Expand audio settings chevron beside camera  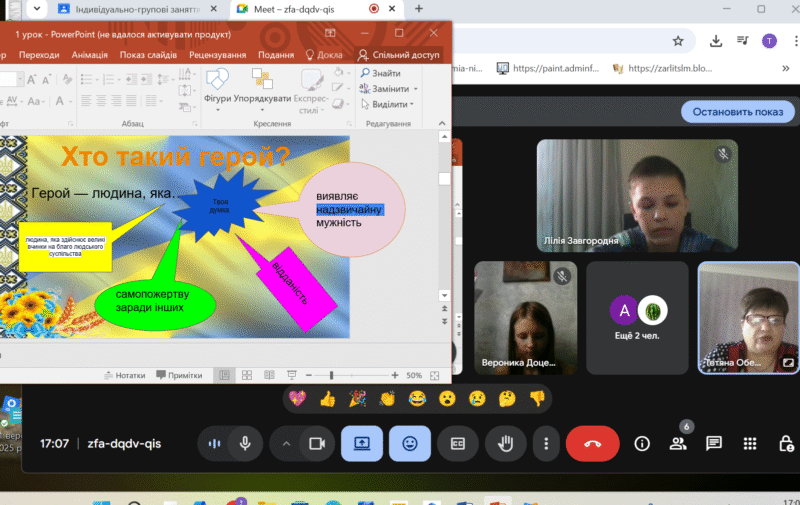286,443
